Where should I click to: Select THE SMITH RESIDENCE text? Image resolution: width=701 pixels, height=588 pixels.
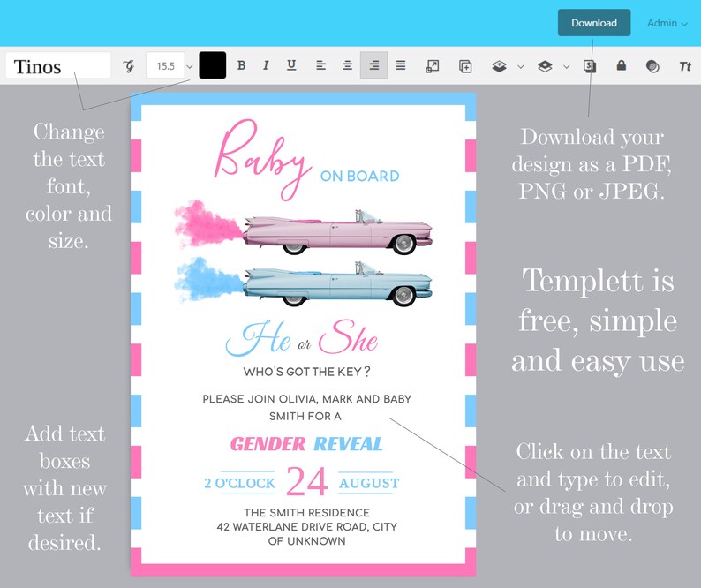tap(306, 512)
